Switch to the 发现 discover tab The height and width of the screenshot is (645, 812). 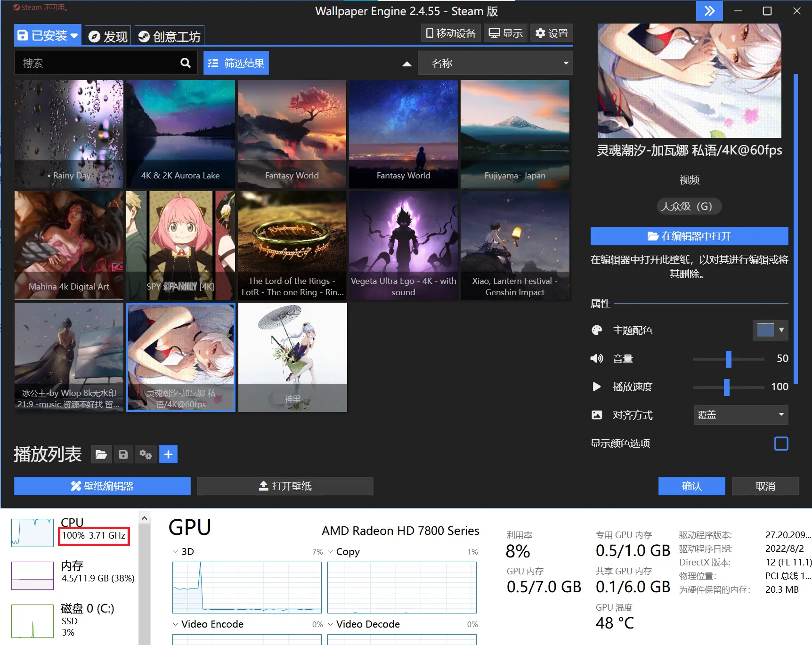coord(109,36)
